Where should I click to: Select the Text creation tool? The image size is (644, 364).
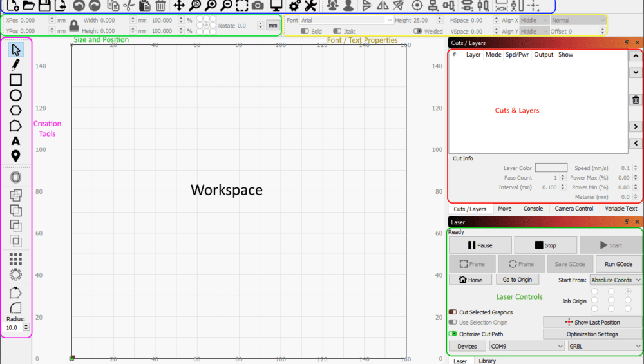[15, 141]
